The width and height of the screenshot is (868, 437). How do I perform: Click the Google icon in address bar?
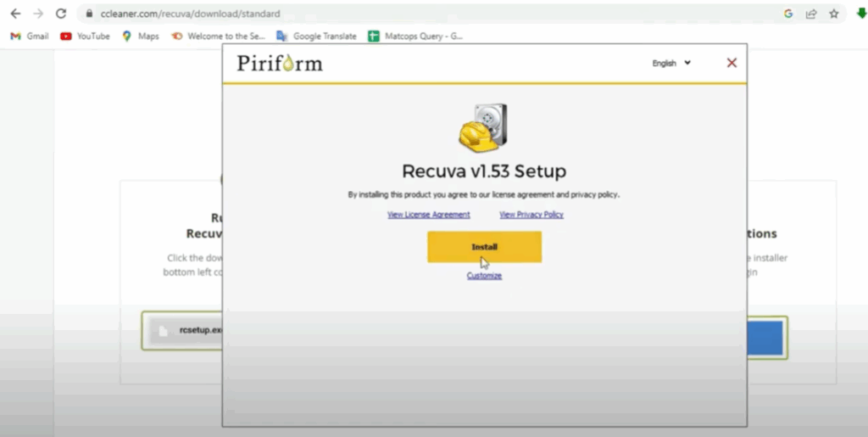coord(788,14)
